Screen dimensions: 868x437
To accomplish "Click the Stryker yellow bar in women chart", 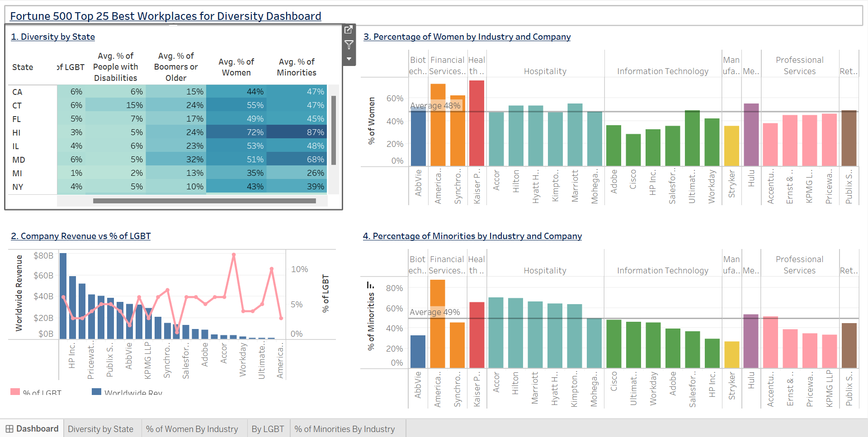I will (731, 146).
